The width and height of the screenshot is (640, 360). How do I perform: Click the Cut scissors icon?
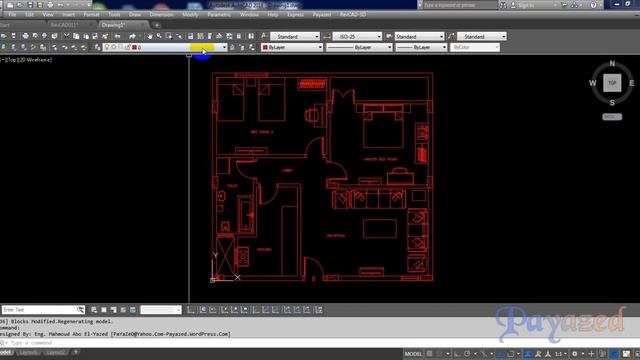(x=67, y=36)
